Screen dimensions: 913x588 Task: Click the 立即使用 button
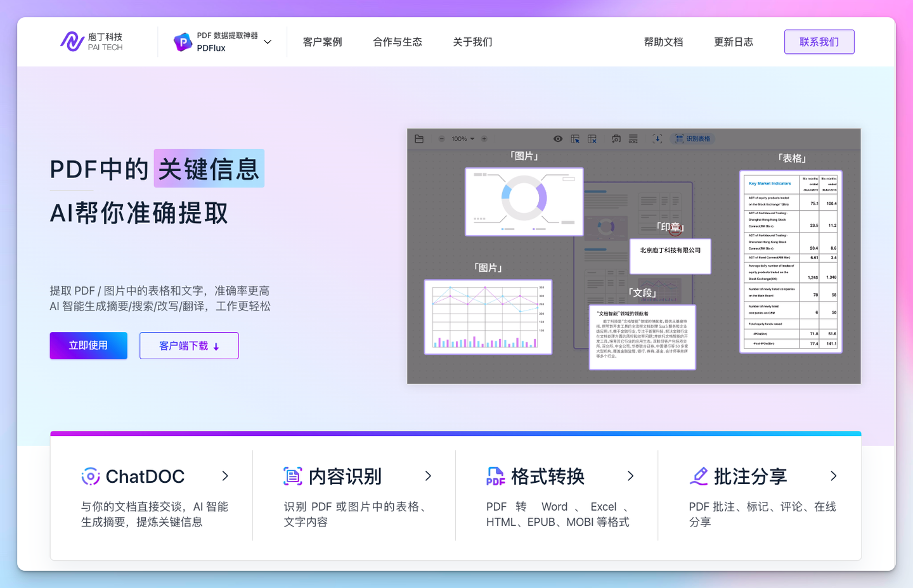click(x=88, y=345)
